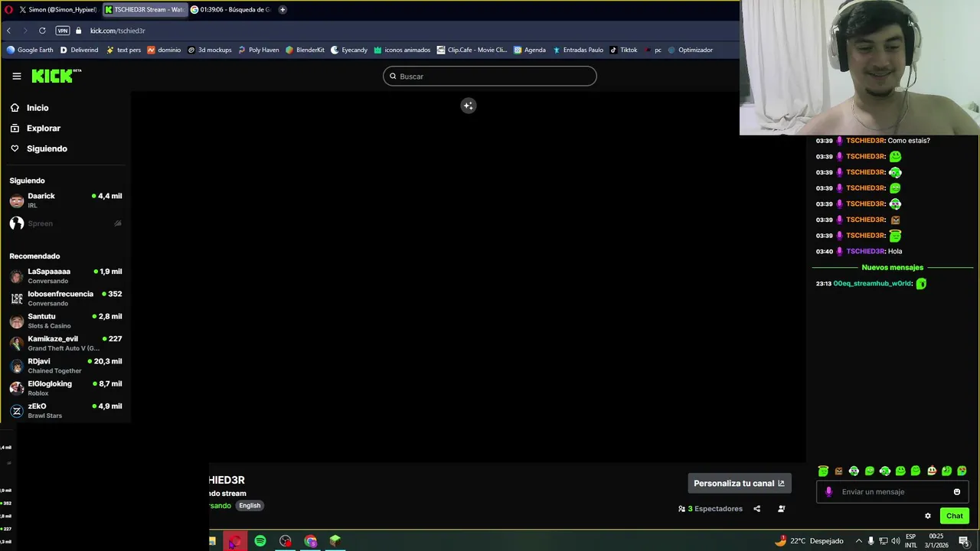Image resolution: width=980 pixels, height=551 pixels.
Task: Open LaSapaaaaa recommended channel
Action: tap(66, 275)
